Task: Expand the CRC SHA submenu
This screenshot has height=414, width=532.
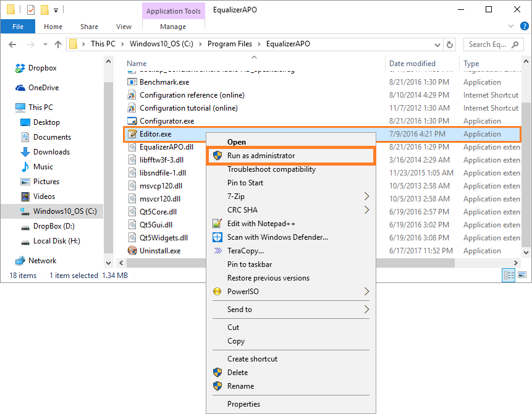Action: click(x=366, y=210)
